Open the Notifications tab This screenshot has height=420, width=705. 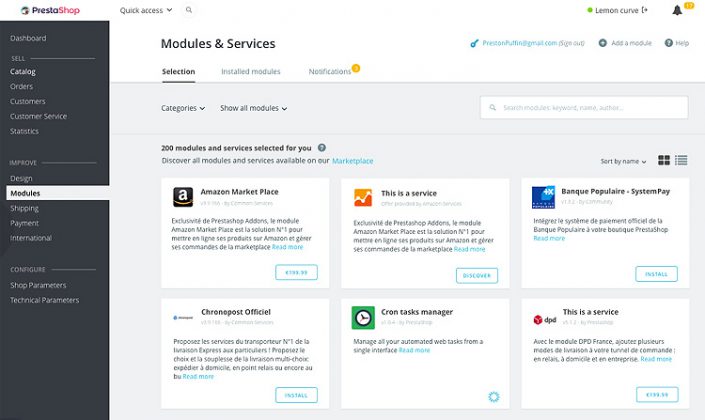[330, 72]
